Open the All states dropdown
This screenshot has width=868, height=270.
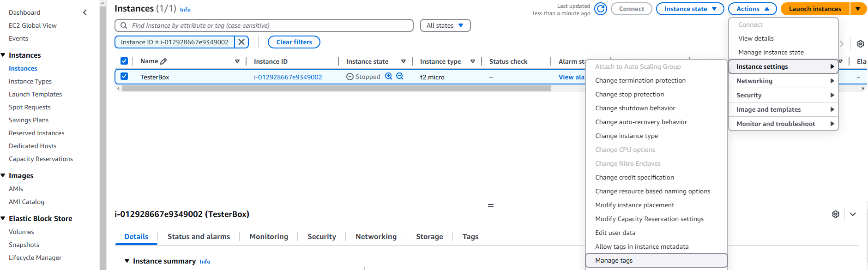click(x=445, y=25)
